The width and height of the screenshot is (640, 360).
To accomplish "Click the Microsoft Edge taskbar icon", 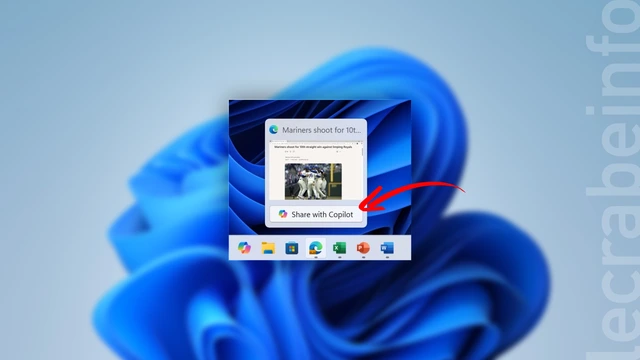I will click(316, 248).
